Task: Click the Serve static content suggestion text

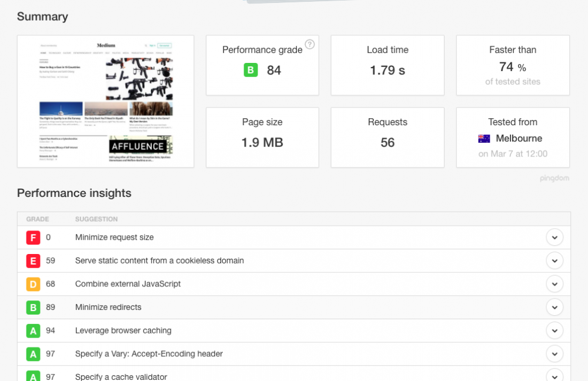Action: point(159,260)
